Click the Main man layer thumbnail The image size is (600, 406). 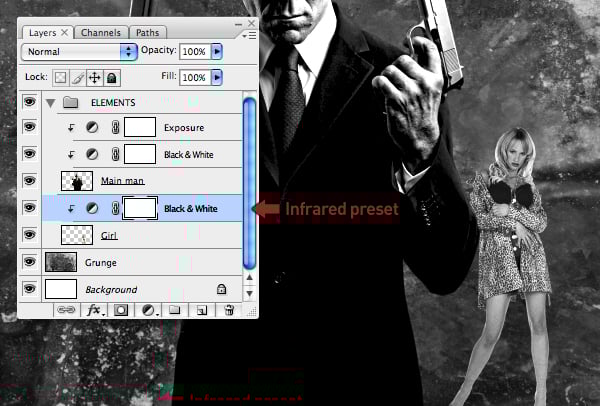(77, 181)
